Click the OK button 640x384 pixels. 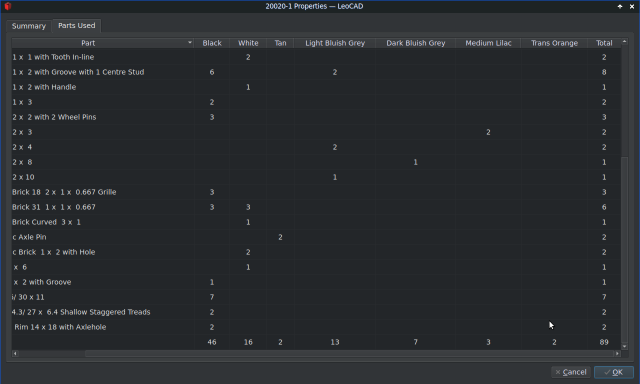613,372
